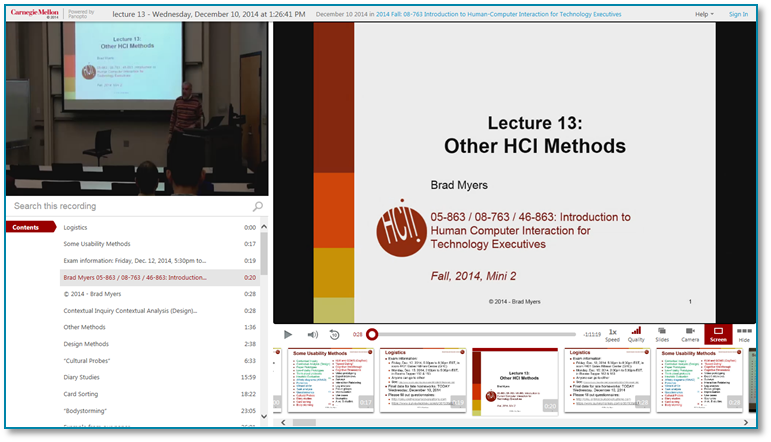Click the main slide display
This screenshot has height=442, width=771.
[x=514, y=173]
